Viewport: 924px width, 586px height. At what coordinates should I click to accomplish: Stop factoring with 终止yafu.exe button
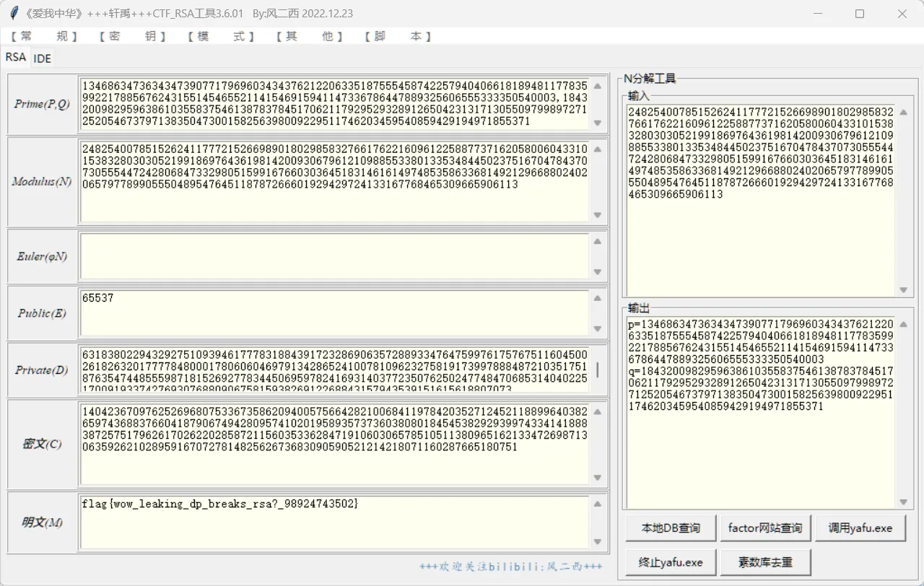[x=671, y=562]
